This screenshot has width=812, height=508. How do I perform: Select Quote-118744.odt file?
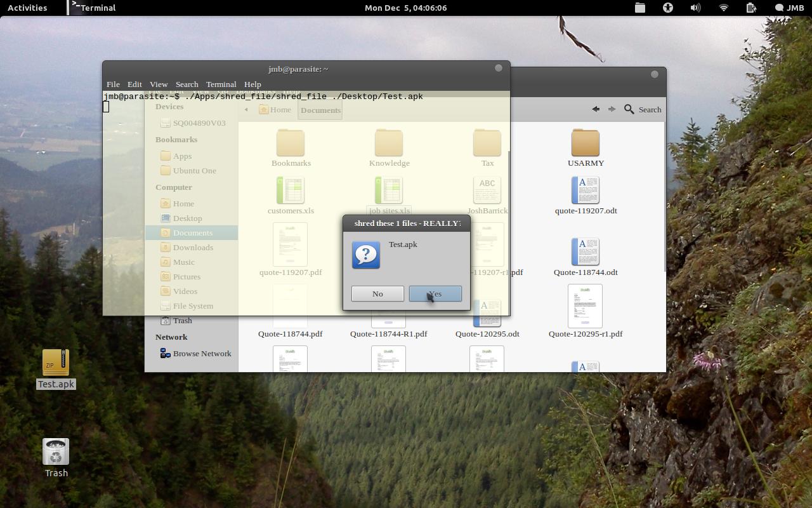coord(586,257)
